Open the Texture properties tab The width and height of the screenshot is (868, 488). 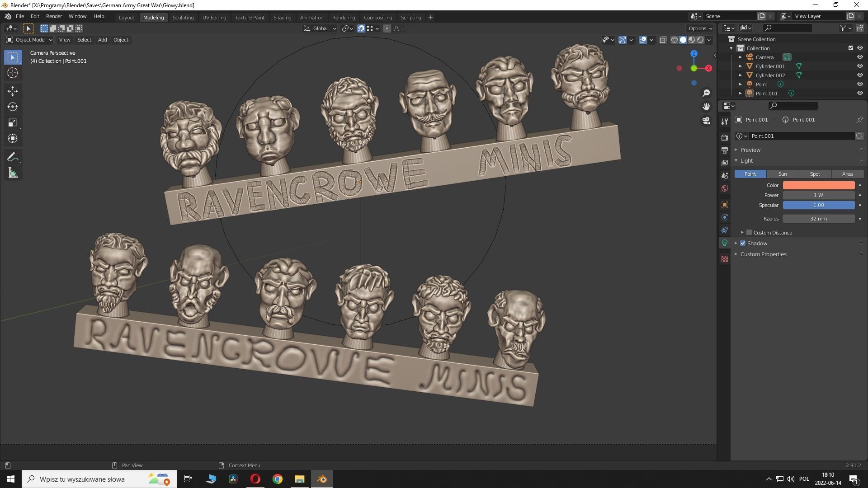tap(725, 259)
